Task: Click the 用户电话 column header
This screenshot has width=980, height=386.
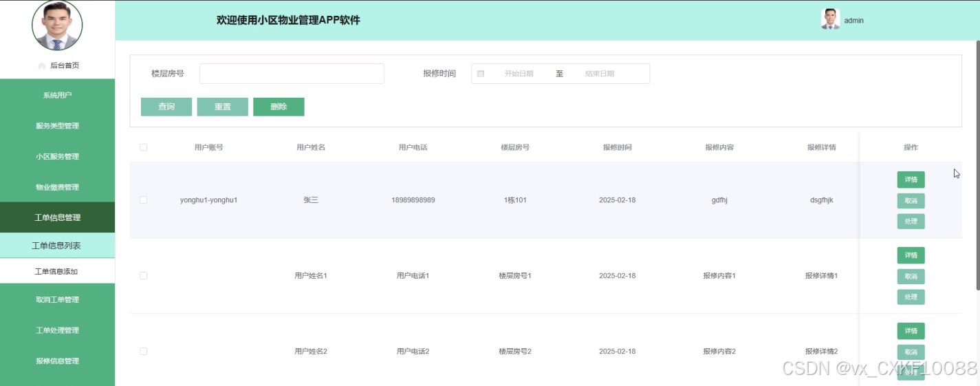Action: click(x=413, y=147)
